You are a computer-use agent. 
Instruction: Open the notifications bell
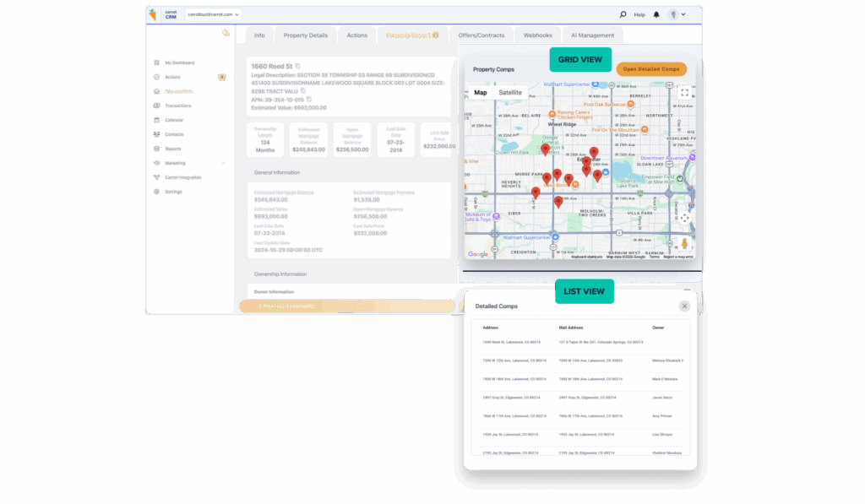point(656,14)
